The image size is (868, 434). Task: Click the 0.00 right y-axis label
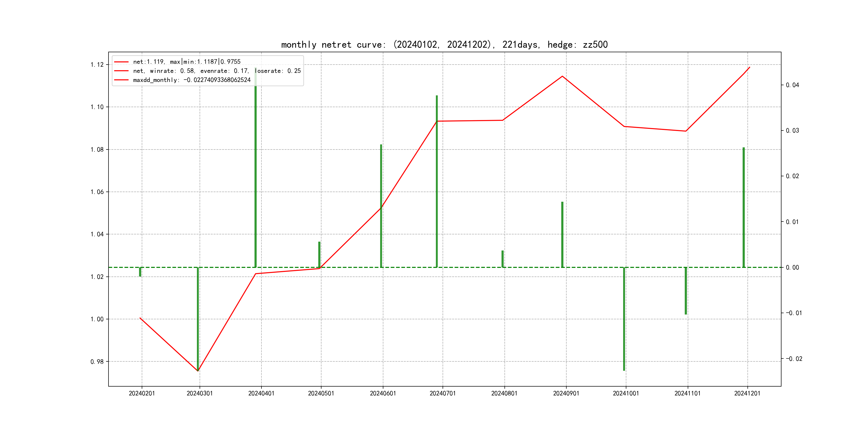point(792,268)
